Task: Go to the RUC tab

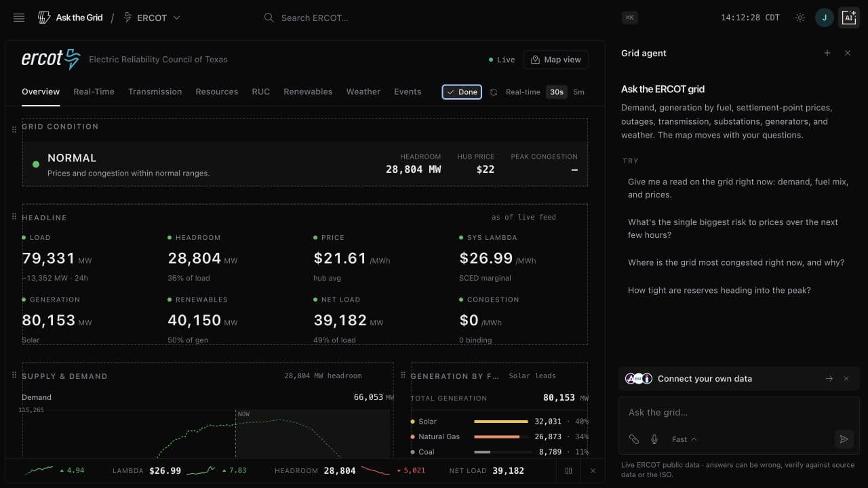Action: [x=260, y=91]
